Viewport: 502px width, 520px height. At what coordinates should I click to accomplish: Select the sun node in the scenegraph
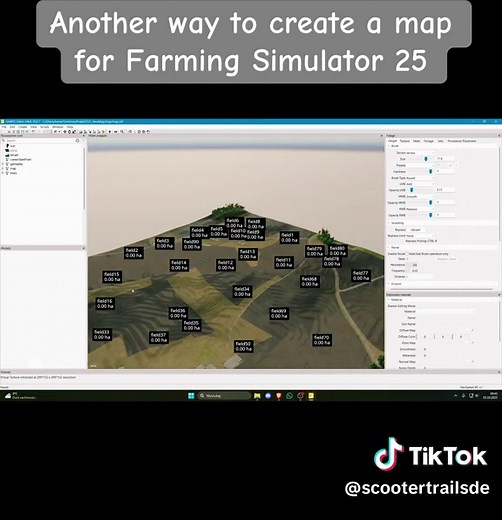click(x=13, y=146)
